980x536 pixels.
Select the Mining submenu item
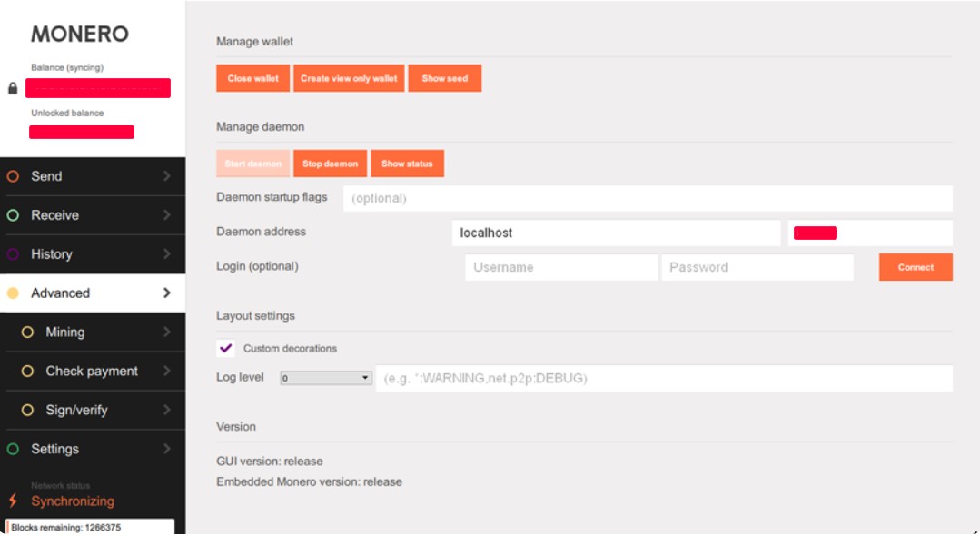click(93, 333)
